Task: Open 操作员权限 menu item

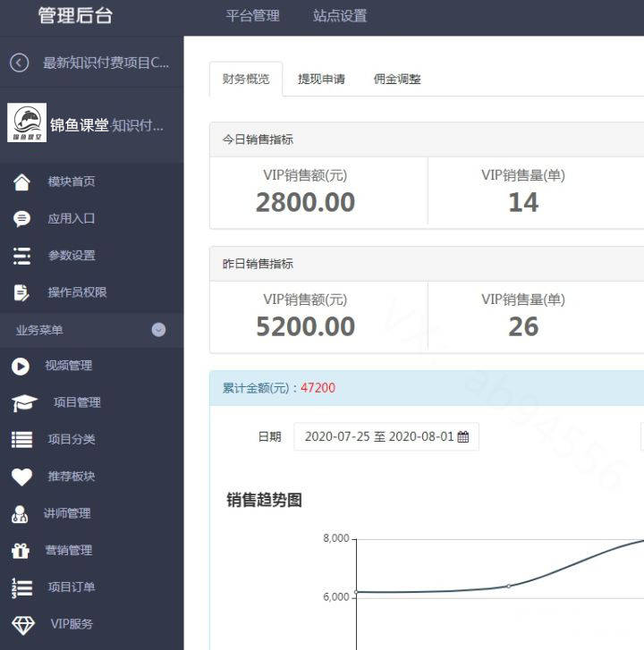Action: tap(77, 292)
